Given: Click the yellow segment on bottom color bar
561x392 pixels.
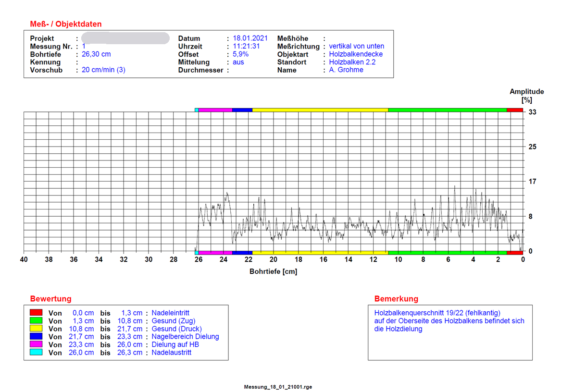Looking at the screenshot, I should 320,253.
